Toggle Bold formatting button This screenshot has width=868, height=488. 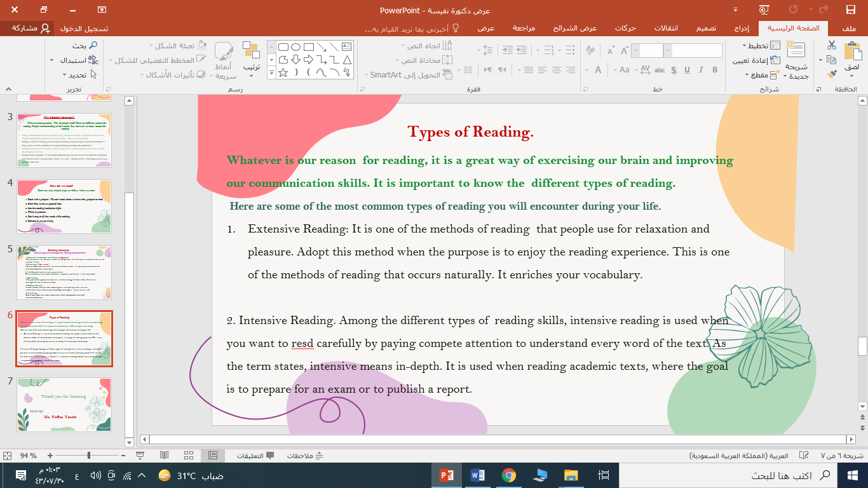pyautogui.click(x=715, y=70)
